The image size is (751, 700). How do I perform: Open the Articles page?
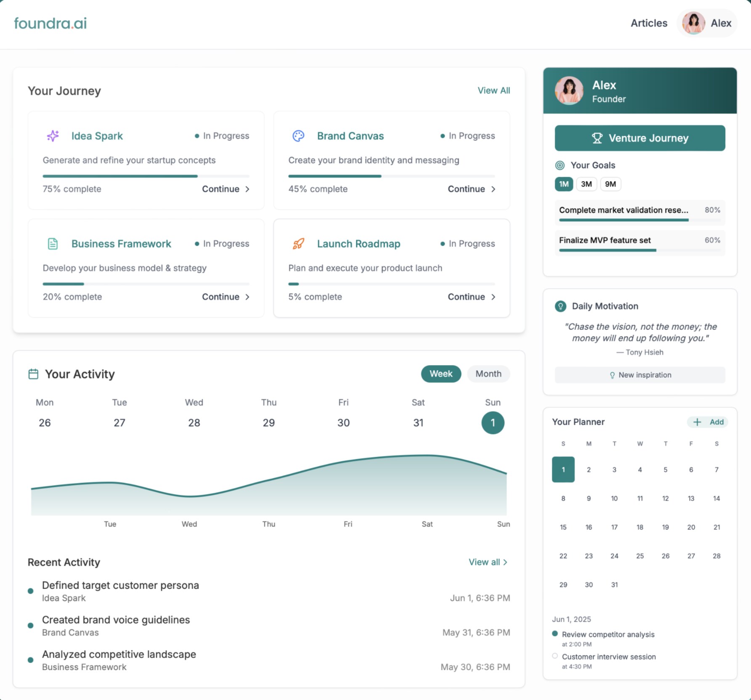[x=649, y=23]
